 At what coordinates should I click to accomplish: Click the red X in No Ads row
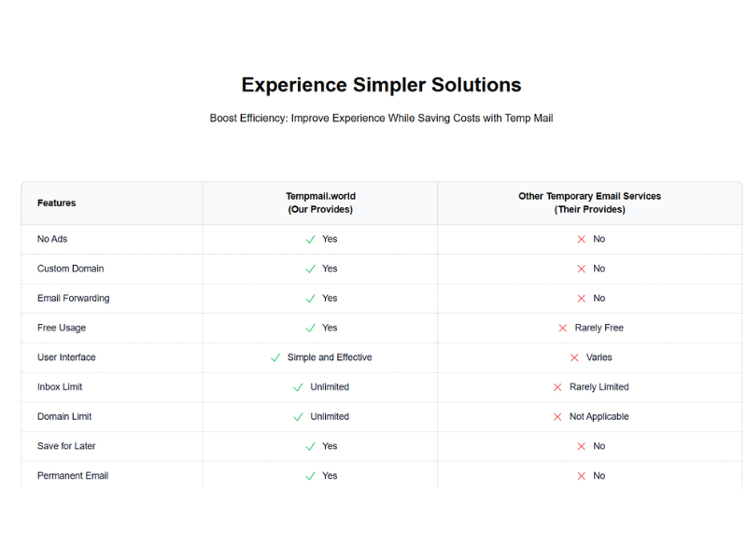click(581, 240)
